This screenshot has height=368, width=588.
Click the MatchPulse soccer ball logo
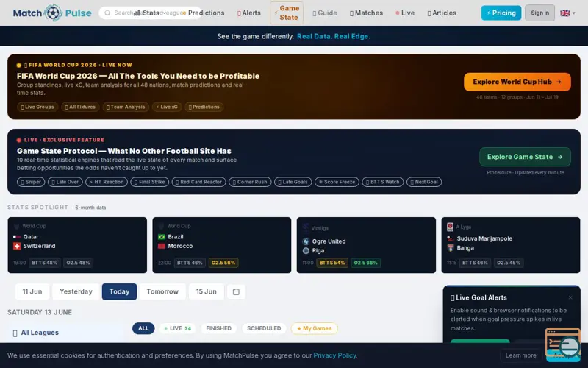53,13
